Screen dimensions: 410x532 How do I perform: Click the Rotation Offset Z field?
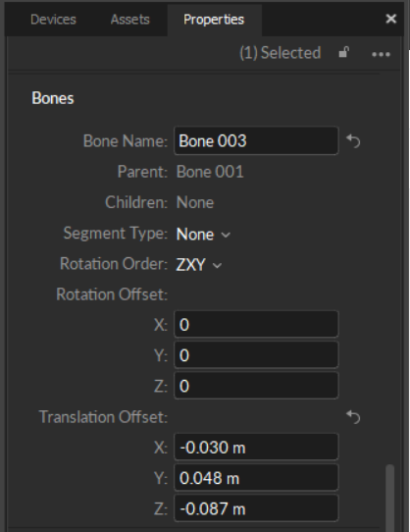coord(256,386)
